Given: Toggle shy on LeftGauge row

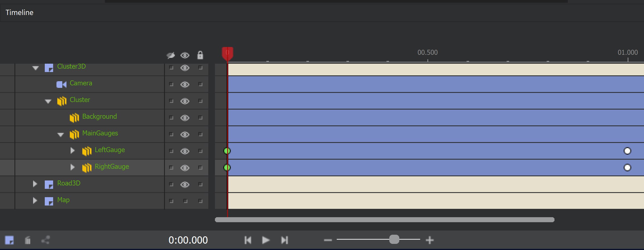Looking at the screenshot, I should coord(171,151).
